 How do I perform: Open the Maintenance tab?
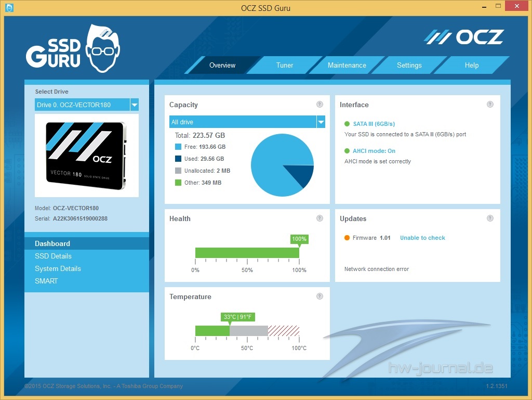347,66
